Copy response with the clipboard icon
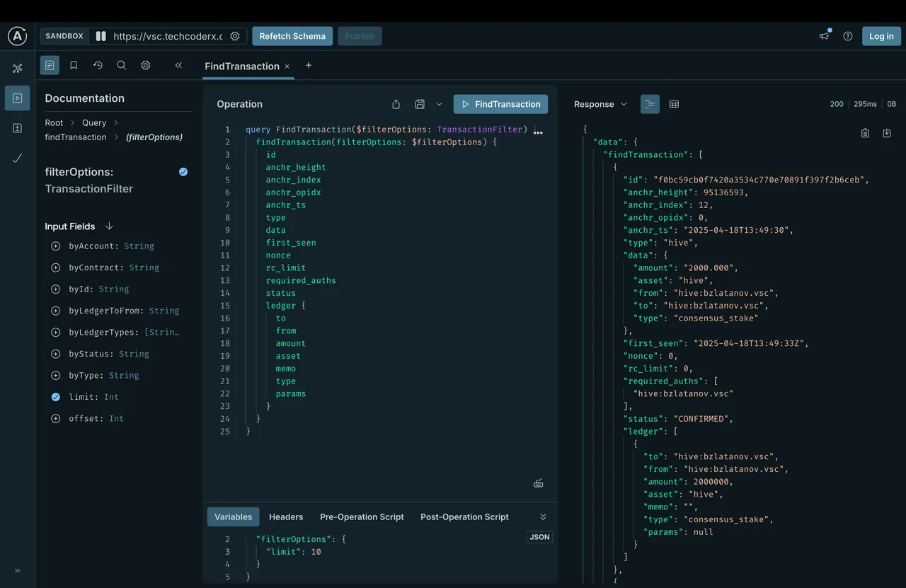Viewport: 906px width, 588px height. (x=865, y=133)
